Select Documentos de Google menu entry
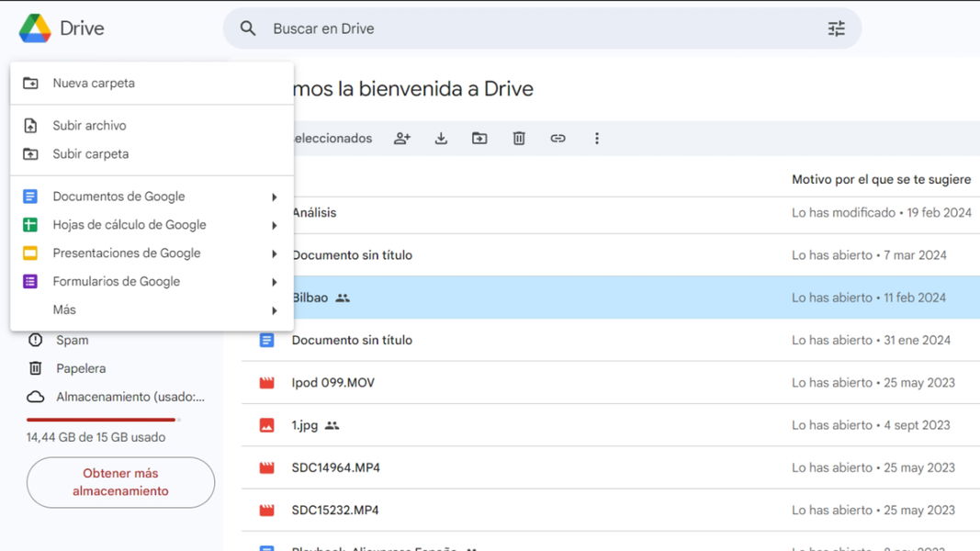Image resolution: width=980 pixels, height=551 pixels. click(152, 197)
